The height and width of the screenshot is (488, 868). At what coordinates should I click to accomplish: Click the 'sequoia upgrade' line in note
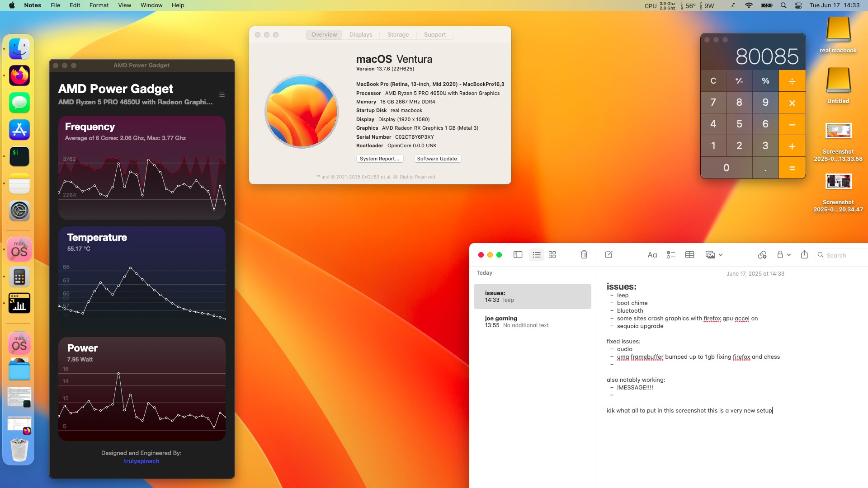click(x=640, y=326)
